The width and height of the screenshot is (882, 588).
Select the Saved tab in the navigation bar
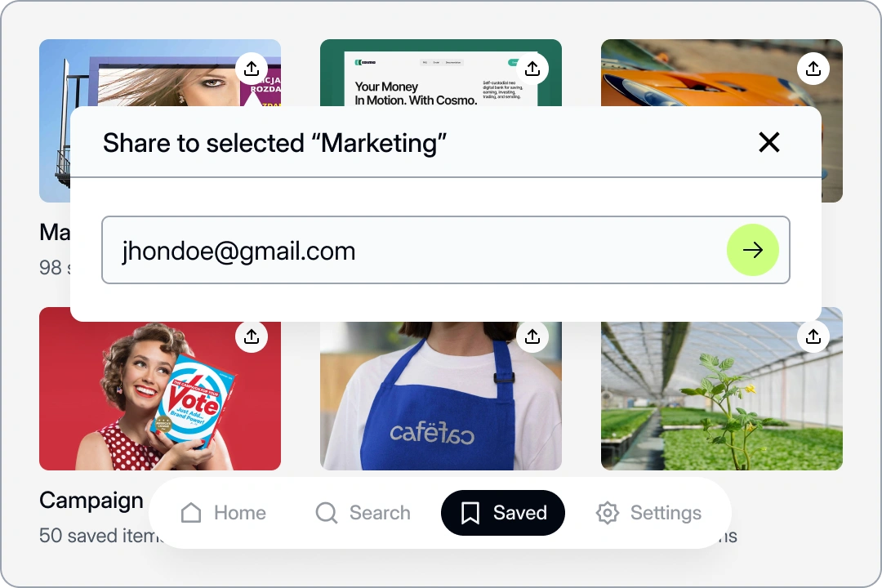[502, 513]
